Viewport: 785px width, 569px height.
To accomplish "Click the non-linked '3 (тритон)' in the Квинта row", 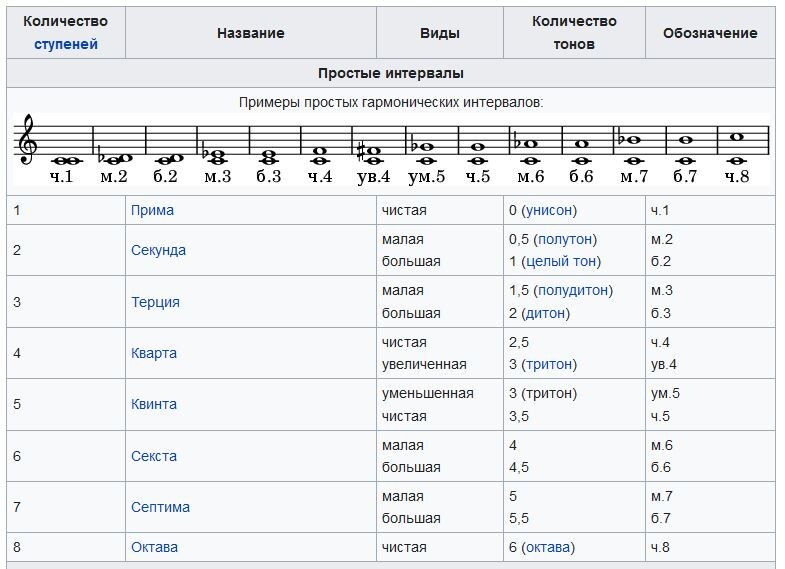I will point(543,394).
